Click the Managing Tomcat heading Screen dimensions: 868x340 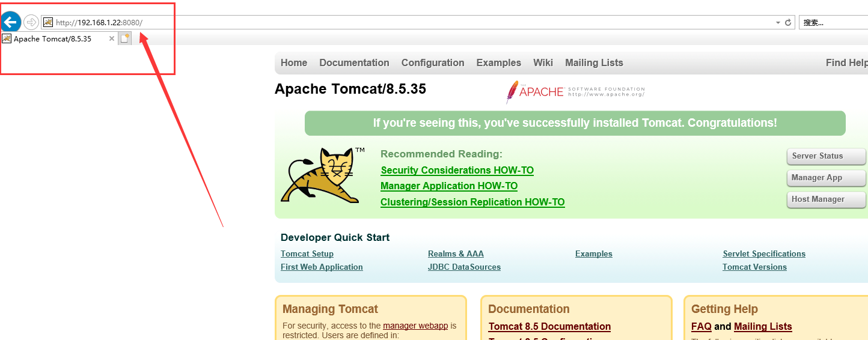tap(330, 309)
